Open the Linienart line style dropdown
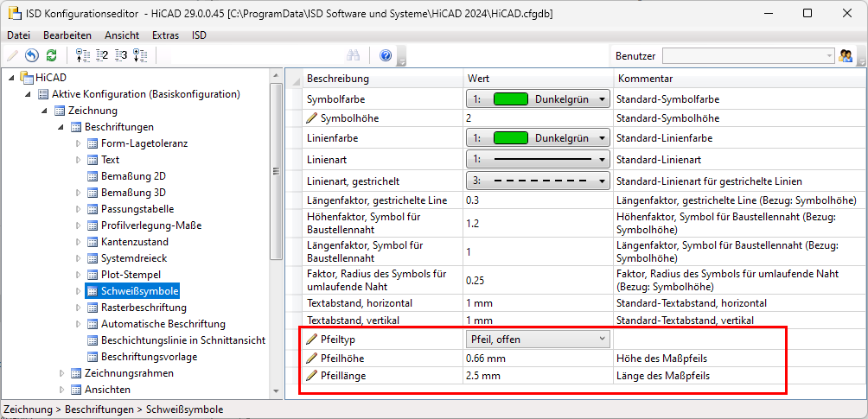The image size is (868, 419). [538, 160]
